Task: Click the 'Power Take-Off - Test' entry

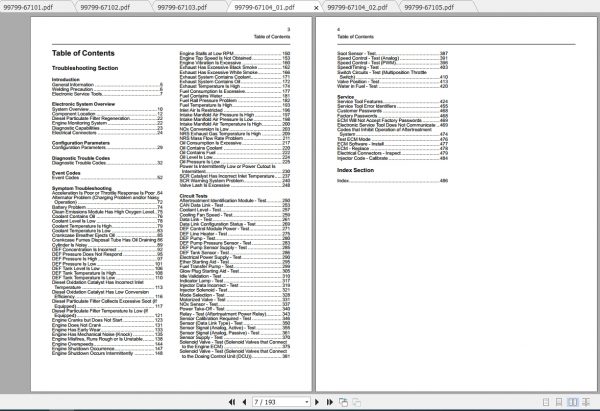Action: point(235,309)
